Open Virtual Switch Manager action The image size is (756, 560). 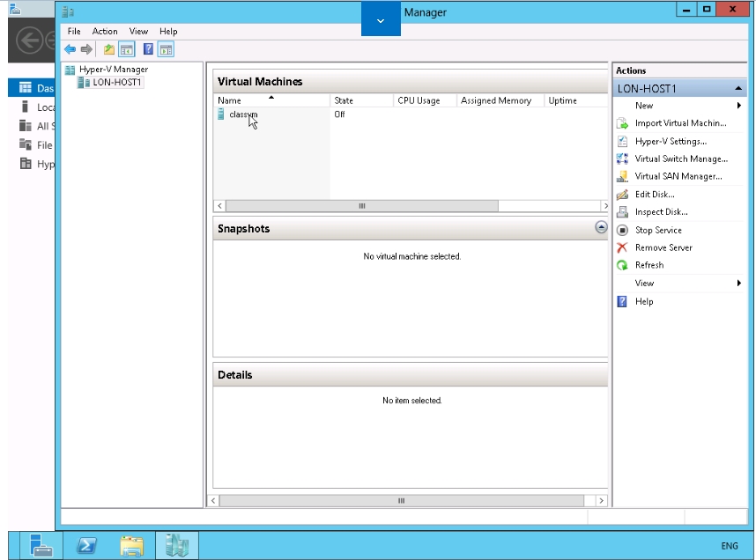[x=681, y=158]
